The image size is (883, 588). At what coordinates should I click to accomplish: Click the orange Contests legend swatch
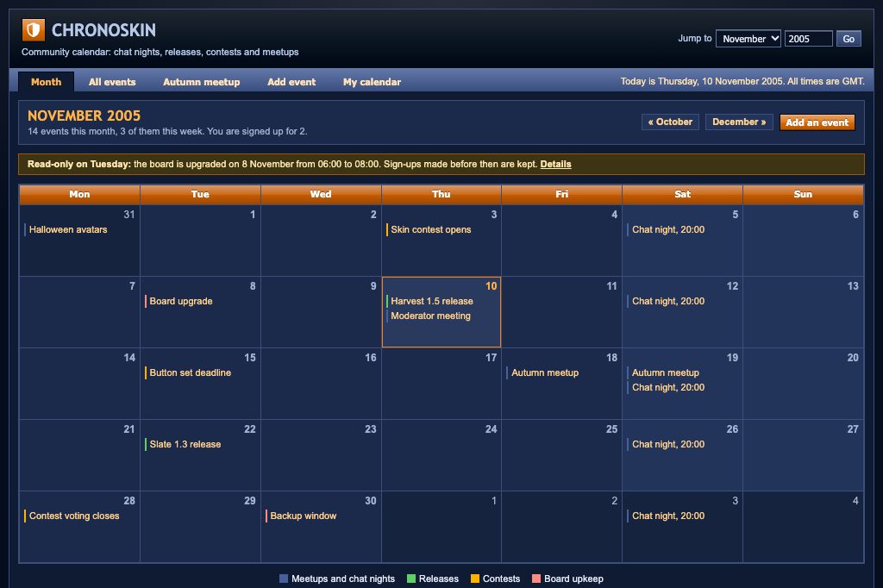[475, 579]
